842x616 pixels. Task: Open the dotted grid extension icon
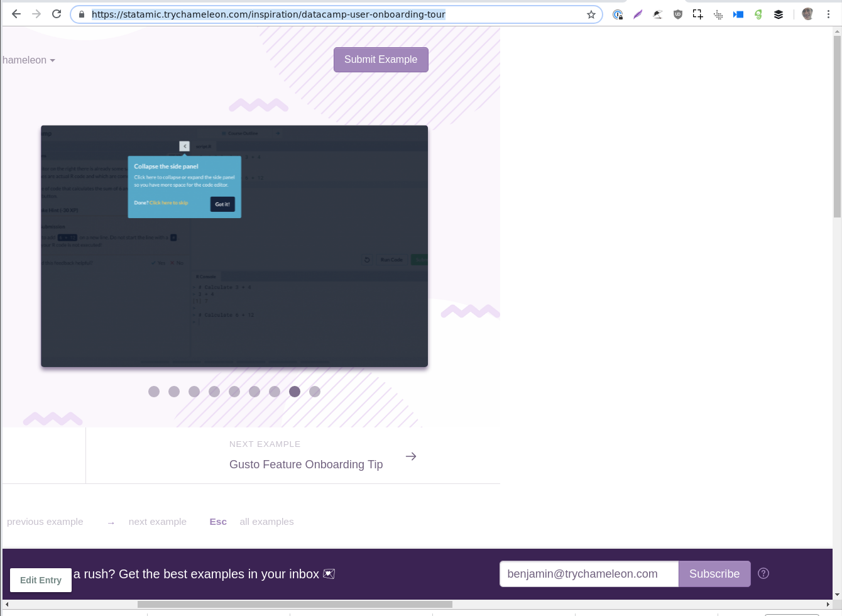pyautogui.click(x=718, y=14)
